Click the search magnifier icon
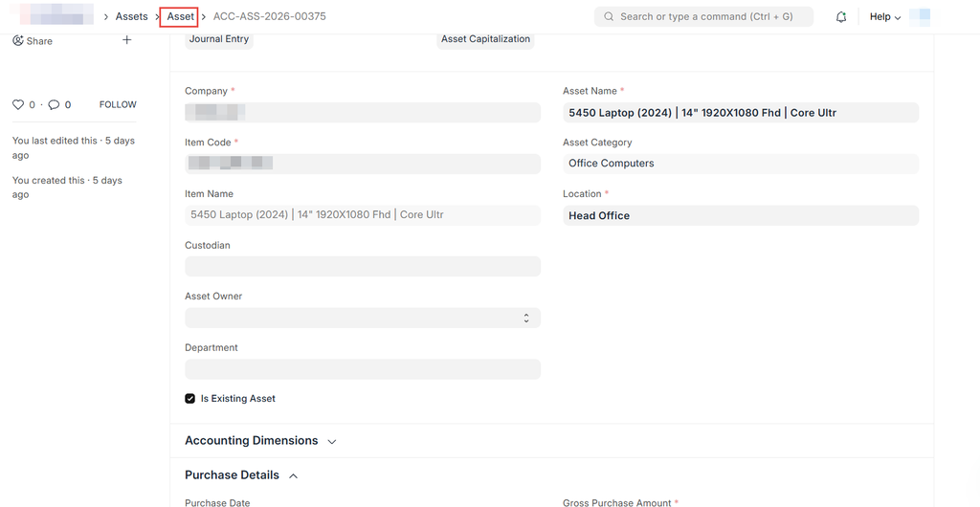This screenshot has width=980, height=507. 609,17
